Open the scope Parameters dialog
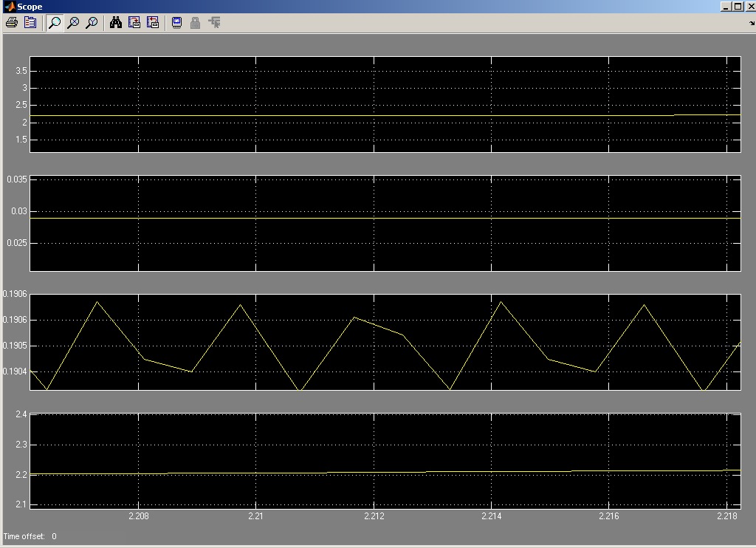 tap(30, 23)
